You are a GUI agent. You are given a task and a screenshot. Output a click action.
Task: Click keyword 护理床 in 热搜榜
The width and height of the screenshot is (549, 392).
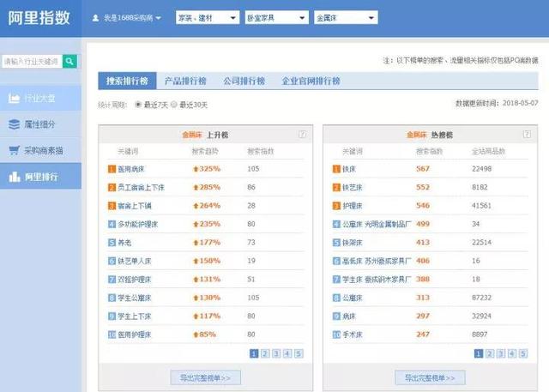(353, 206)
